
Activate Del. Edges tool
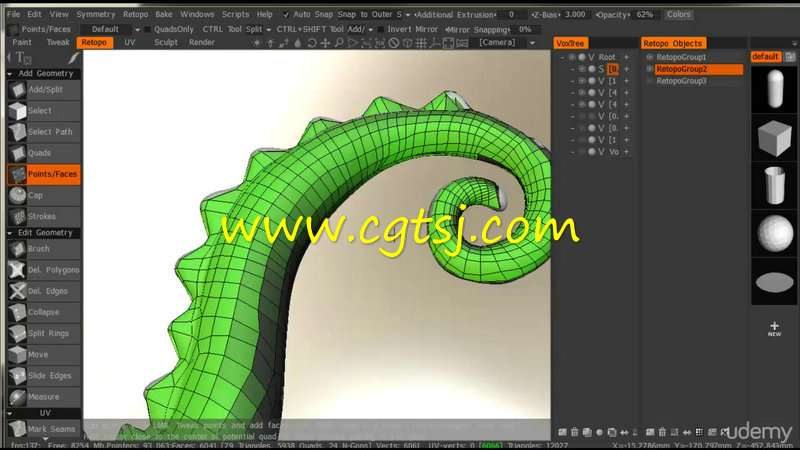click(44, 291)
